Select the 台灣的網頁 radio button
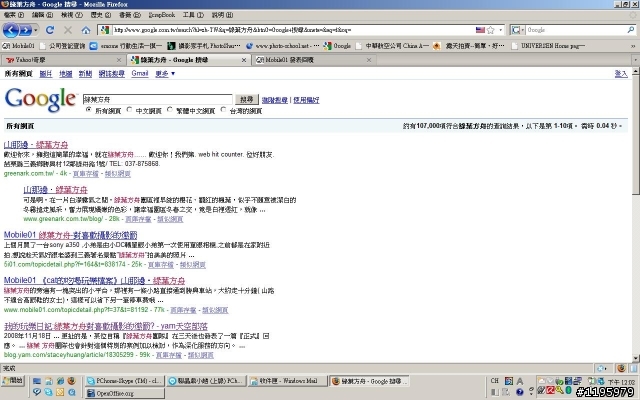Viewport: 640px width, 400px height. point(223,110)
